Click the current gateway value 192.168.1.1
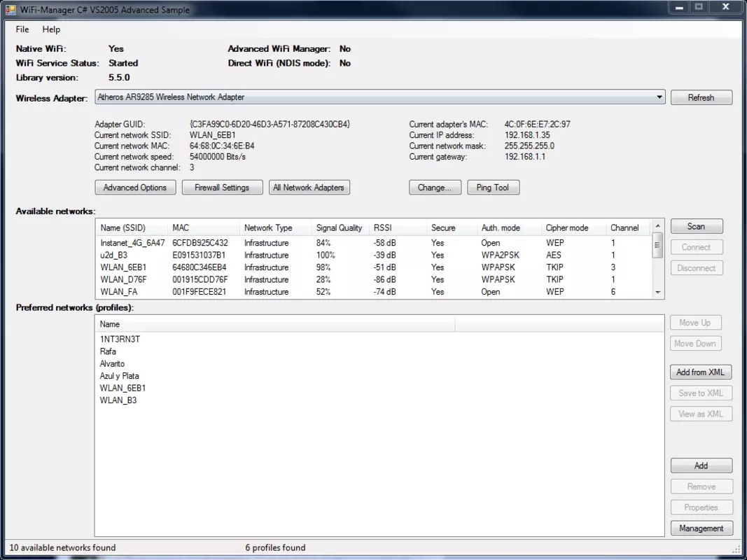The image size is (747, 560). [x=525, y=157]
